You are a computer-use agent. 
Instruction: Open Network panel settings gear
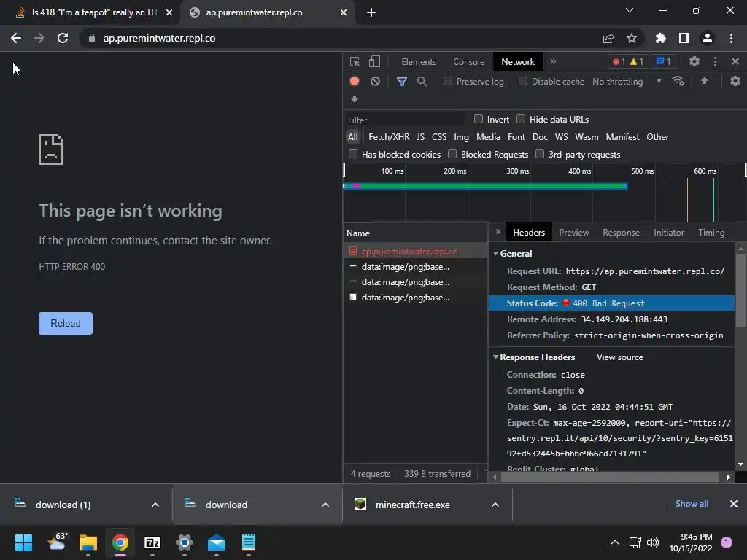(x=735, y=82)
